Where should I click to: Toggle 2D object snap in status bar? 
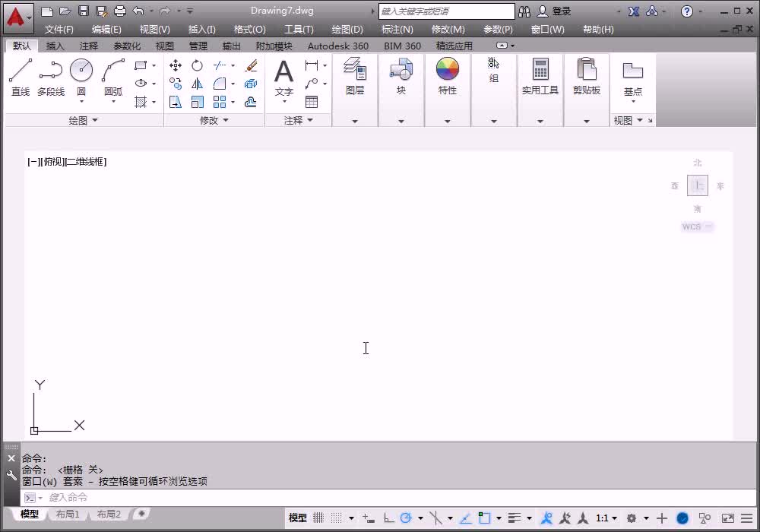point(484,518)
